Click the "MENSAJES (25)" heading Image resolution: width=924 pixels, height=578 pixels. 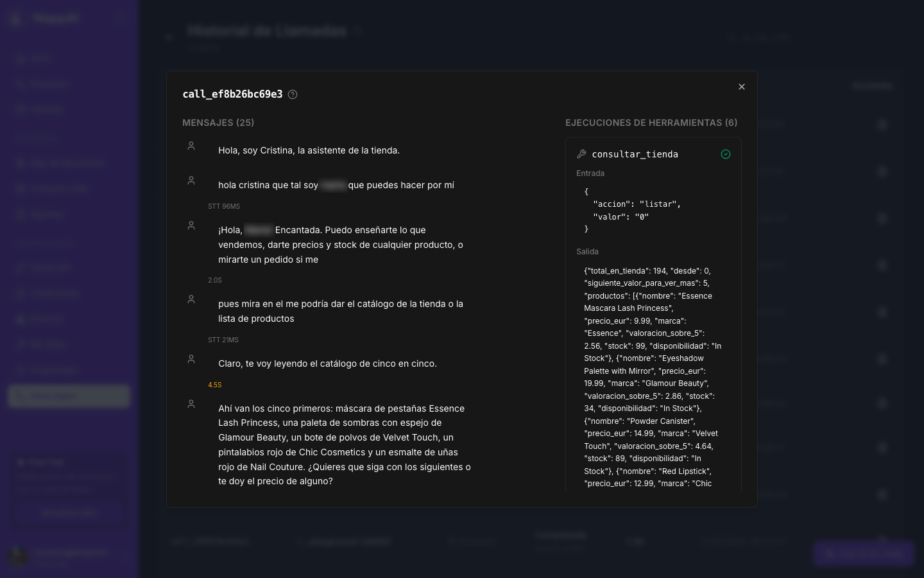(x=218, y=123)
